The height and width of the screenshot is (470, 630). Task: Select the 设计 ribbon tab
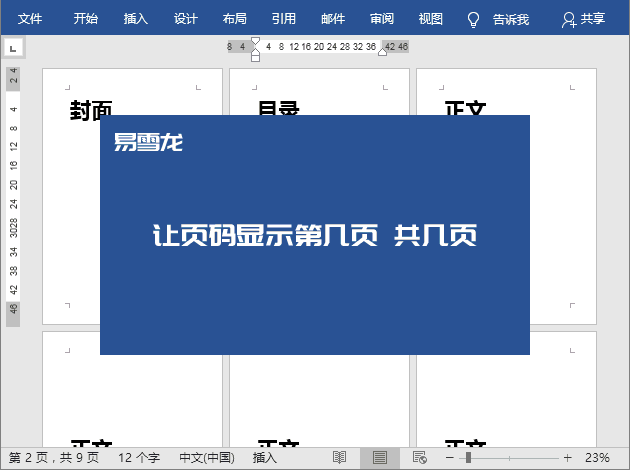[185, 18]
